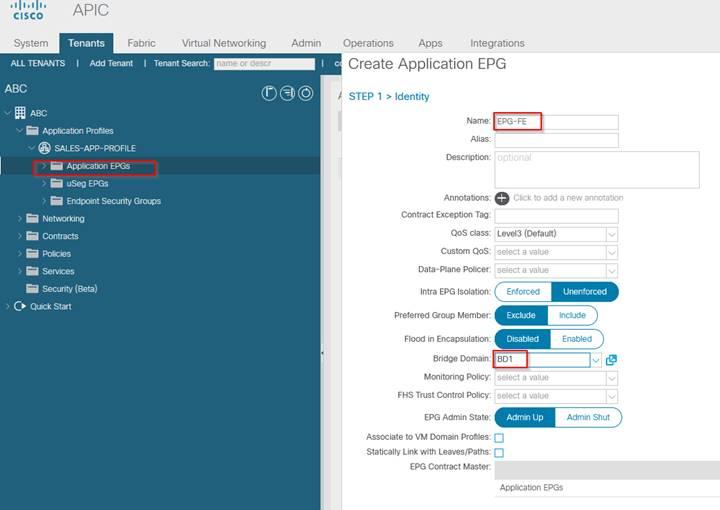720x510 pixels.
Task: Click Add Tenant link
Action: [111, 63]
